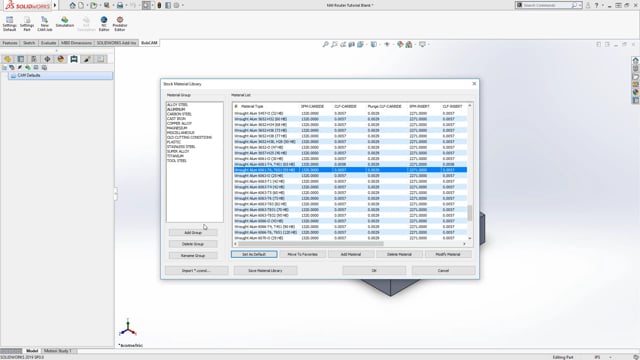Click the Home icon in quick access toolbar

(72, 5)
